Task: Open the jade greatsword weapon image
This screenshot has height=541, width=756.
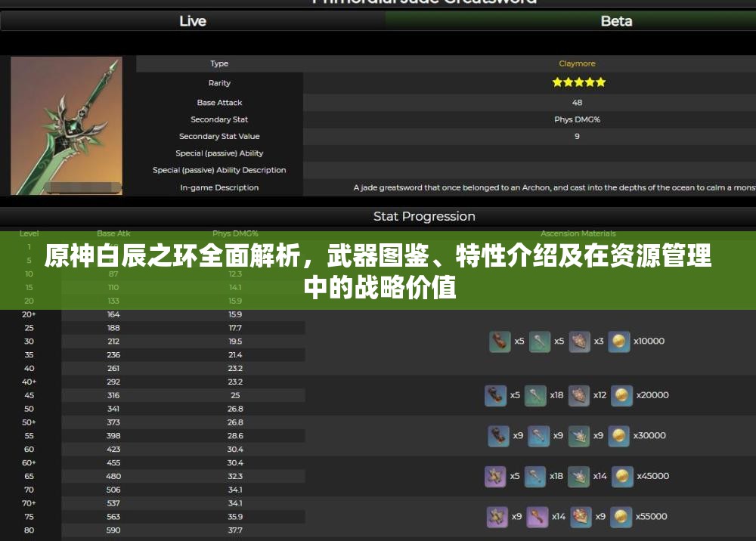Action: (x=67, y=125)
